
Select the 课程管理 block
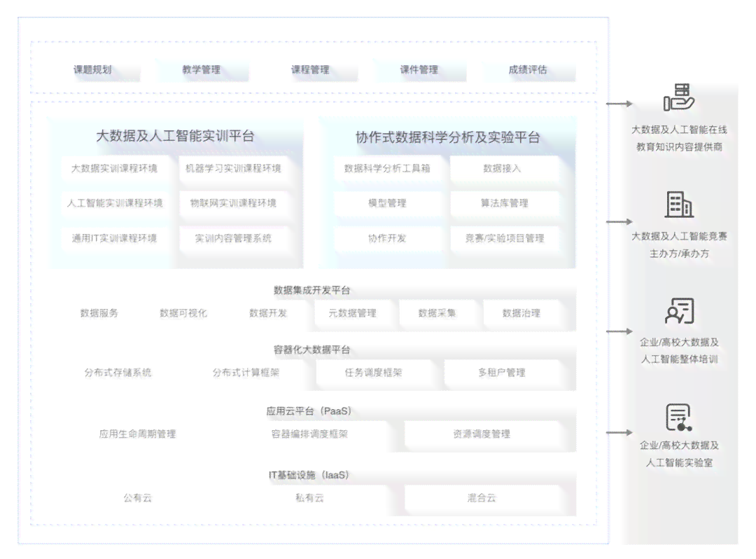coord(310,70)
